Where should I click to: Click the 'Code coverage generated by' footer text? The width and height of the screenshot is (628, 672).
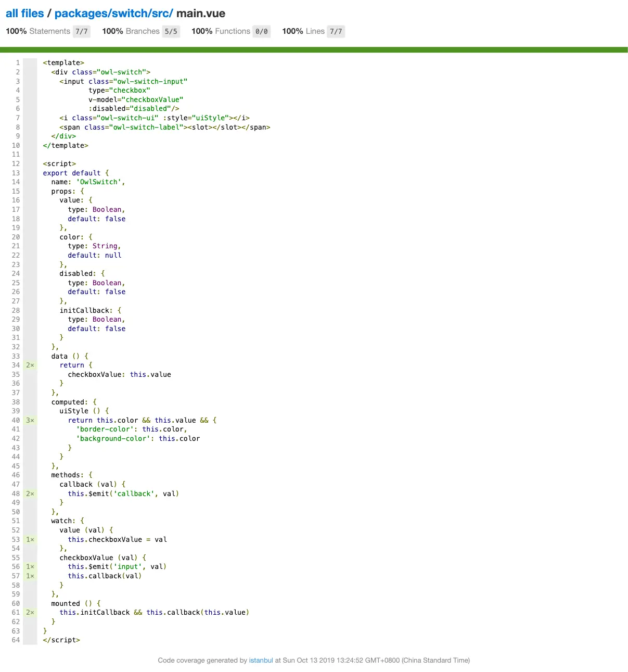(202, 660)
